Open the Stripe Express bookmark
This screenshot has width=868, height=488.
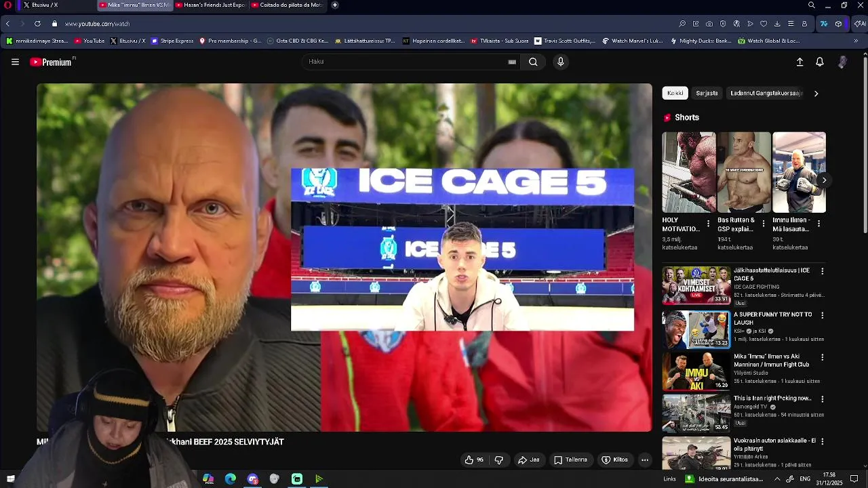(x=172, y=41)
